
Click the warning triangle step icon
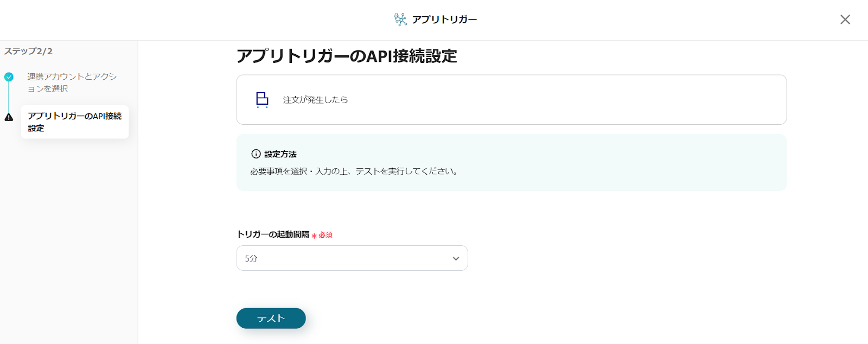[x=9, y=117]
